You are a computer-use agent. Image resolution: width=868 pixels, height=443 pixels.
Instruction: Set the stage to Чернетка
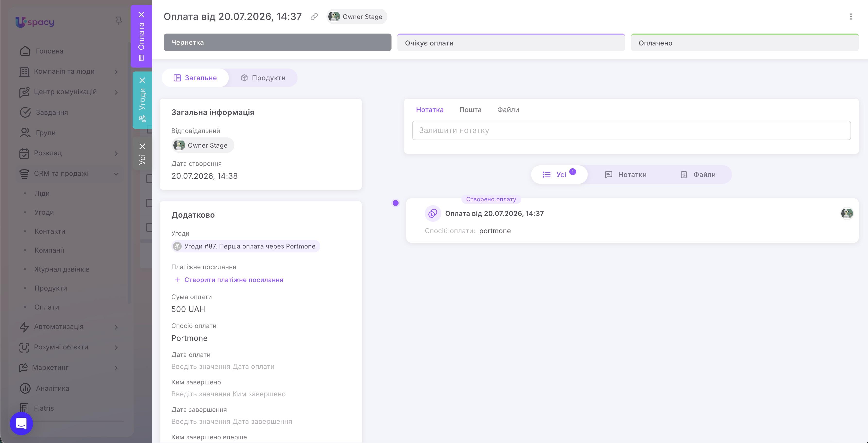coord(277,43)
